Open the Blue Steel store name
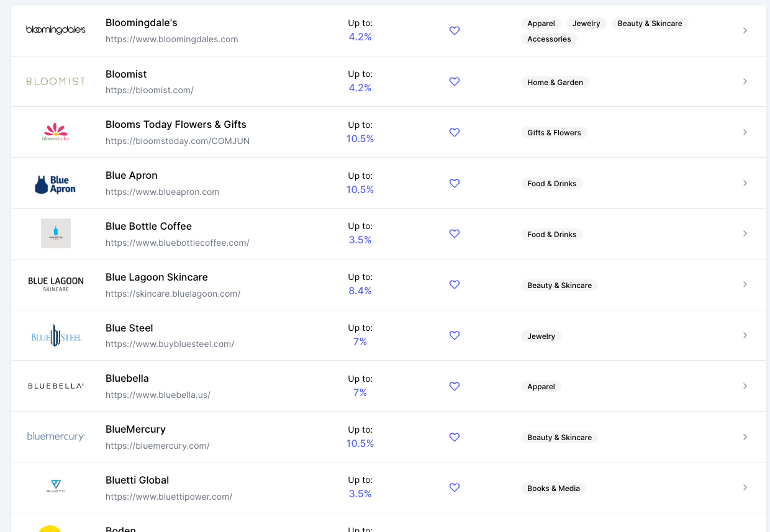 (129, 328)
